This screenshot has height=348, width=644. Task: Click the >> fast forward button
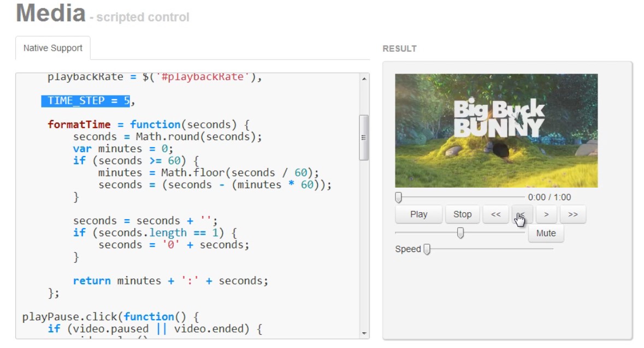573,214
